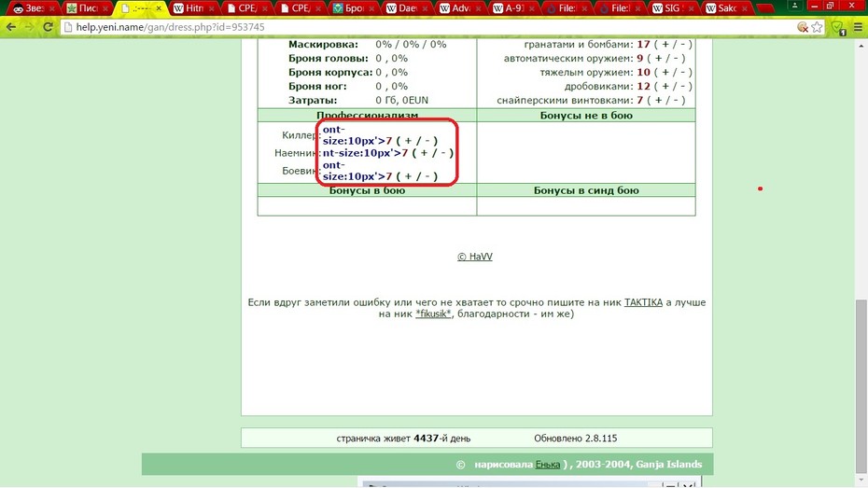Open the TAKTIKA nickname link
The image size is (868, 488).
coord(643,302)
